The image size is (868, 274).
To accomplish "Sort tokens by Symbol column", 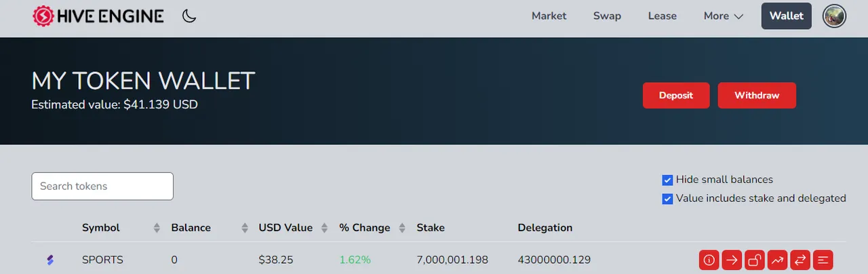I will coord(101,228).
